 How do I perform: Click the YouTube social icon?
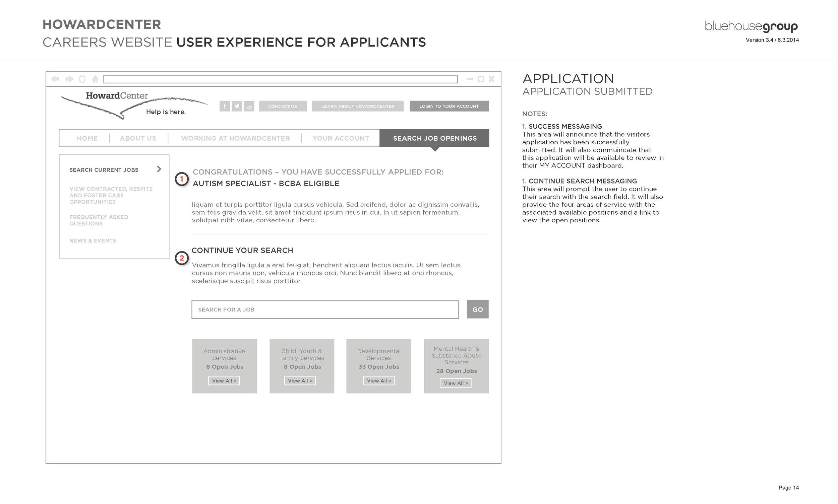(x=249, y=106)
